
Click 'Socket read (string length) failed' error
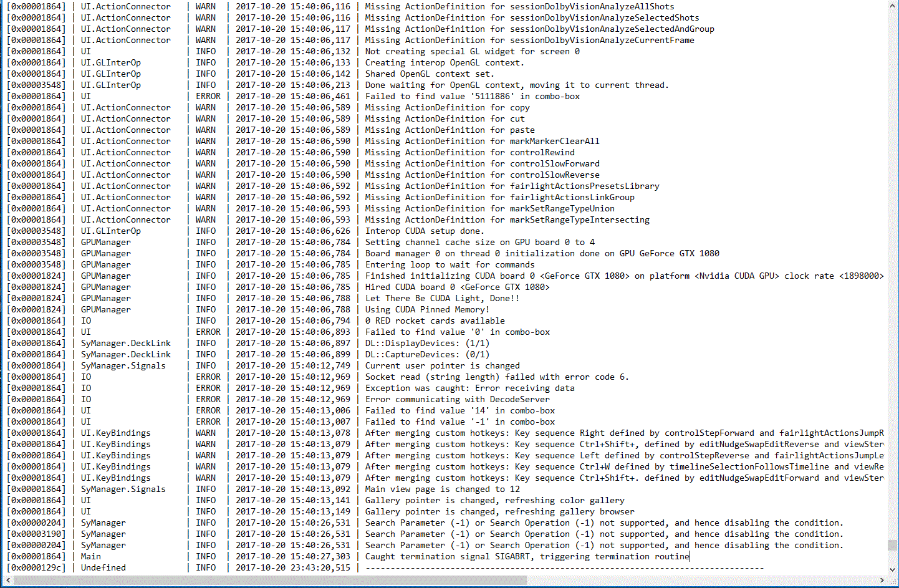pyautogui.click(x=497, y=377)
